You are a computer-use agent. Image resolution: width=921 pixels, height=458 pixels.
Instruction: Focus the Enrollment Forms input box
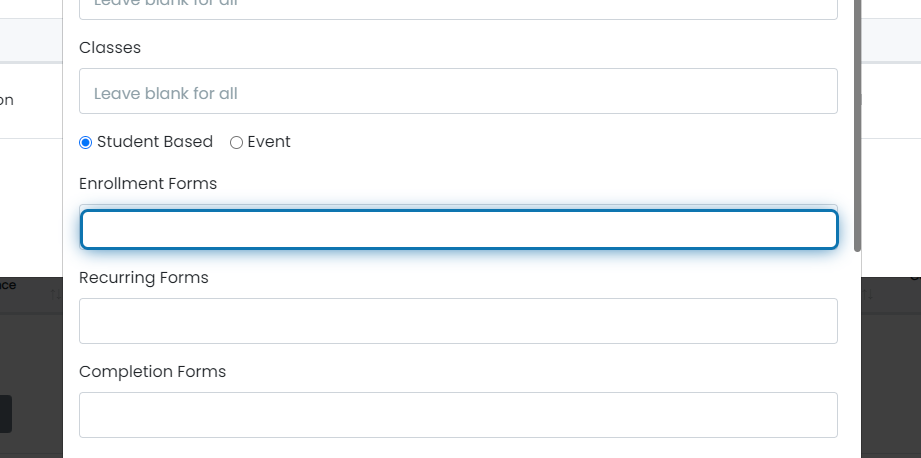pos(459,229)
